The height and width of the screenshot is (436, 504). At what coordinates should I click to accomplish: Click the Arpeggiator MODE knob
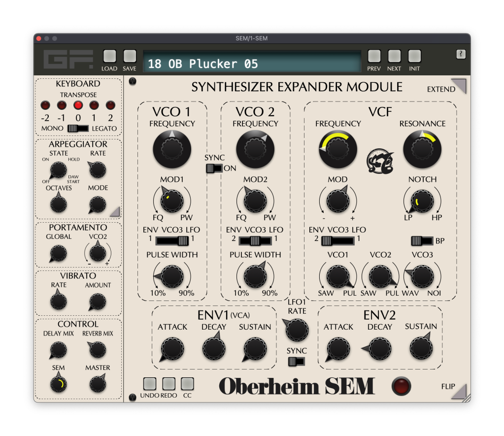point(98,204)
